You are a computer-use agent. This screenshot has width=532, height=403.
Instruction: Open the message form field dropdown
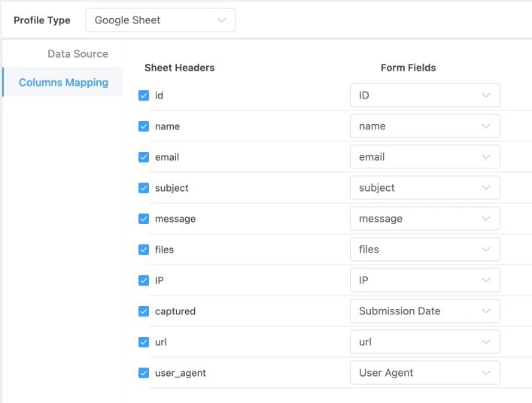coord(425,219)
